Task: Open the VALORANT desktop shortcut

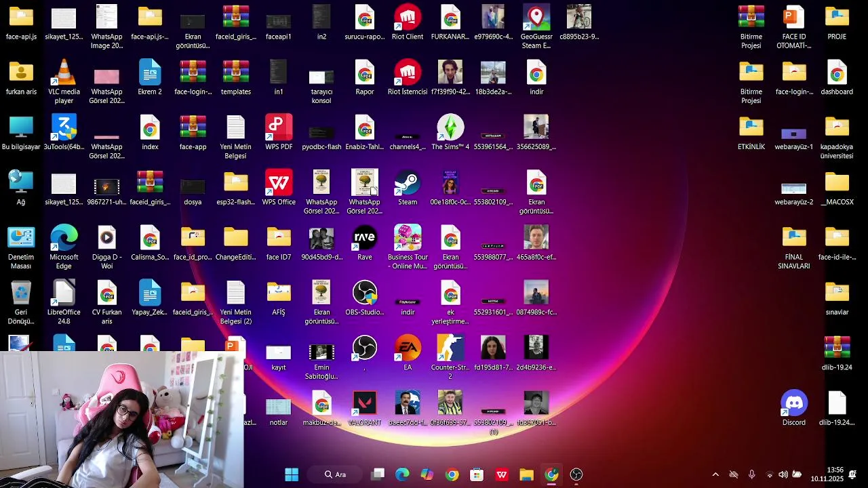Action: pyautogui.click(x=365, y=408)
